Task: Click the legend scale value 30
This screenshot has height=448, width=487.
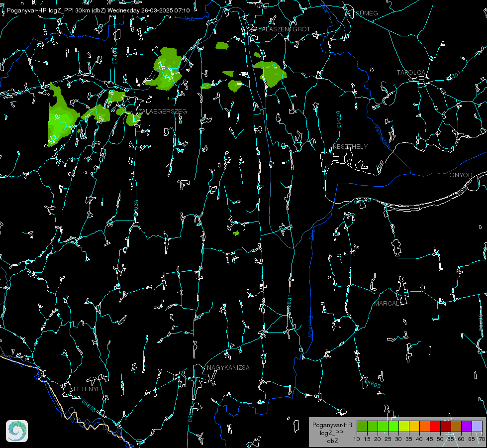Action: pos(398,439)
